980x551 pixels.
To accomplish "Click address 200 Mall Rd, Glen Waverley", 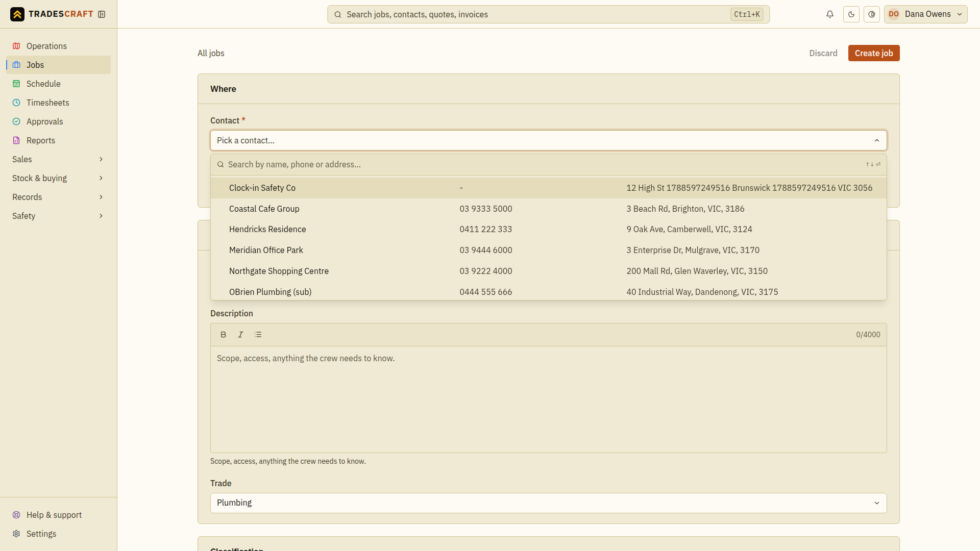I will tap(697, 271).
